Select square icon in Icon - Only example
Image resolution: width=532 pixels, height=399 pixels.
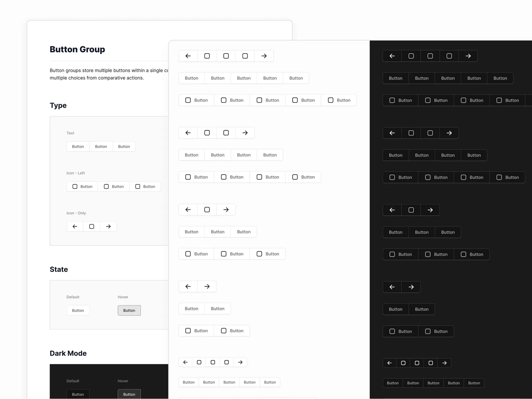tap(92, 226)
